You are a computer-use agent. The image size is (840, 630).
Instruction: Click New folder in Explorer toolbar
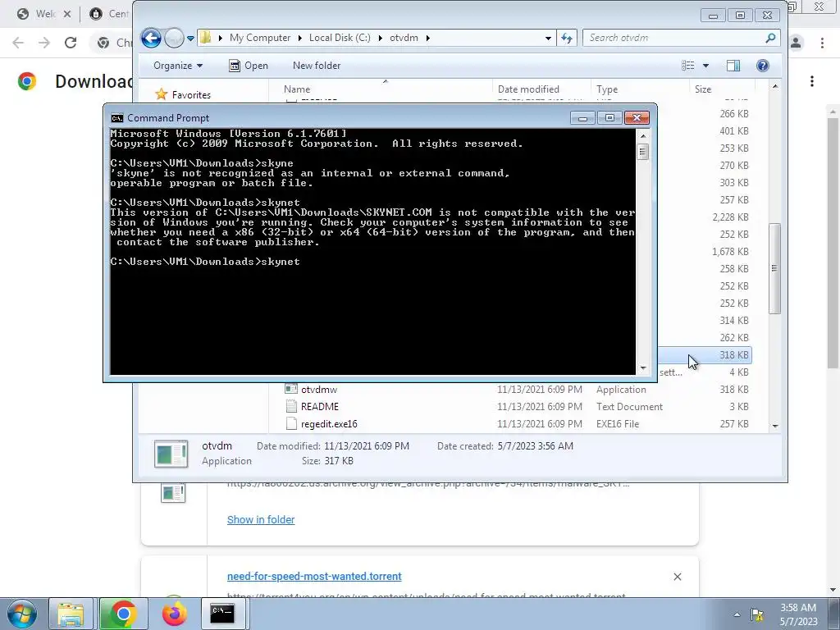[317, 66]
